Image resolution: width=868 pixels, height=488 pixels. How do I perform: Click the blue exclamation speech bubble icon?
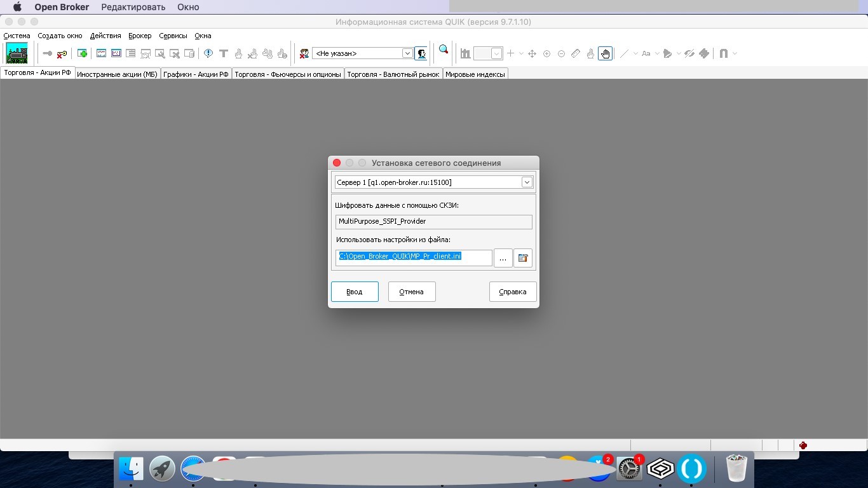(208, 53)
